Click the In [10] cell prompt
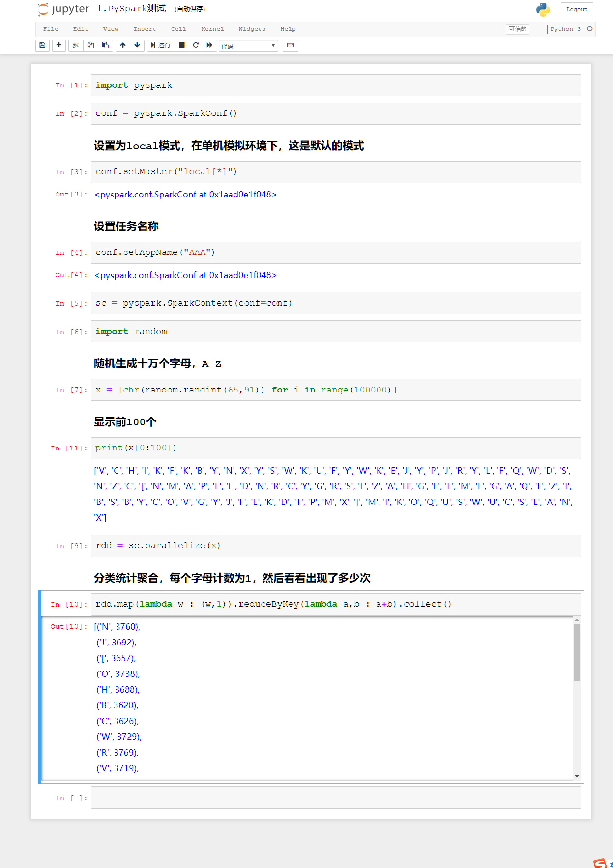The image size is (613, 868). click(x=68, y=605)
